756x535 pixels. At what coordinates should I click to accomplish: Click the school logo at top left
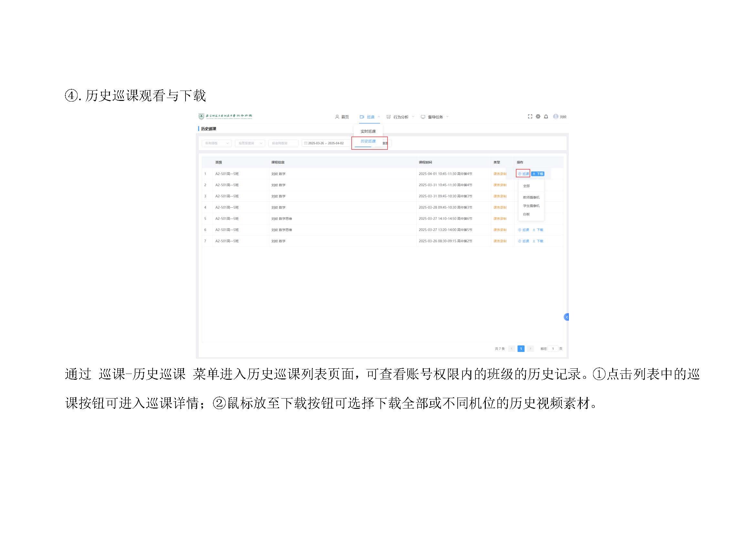pos(201,116)
